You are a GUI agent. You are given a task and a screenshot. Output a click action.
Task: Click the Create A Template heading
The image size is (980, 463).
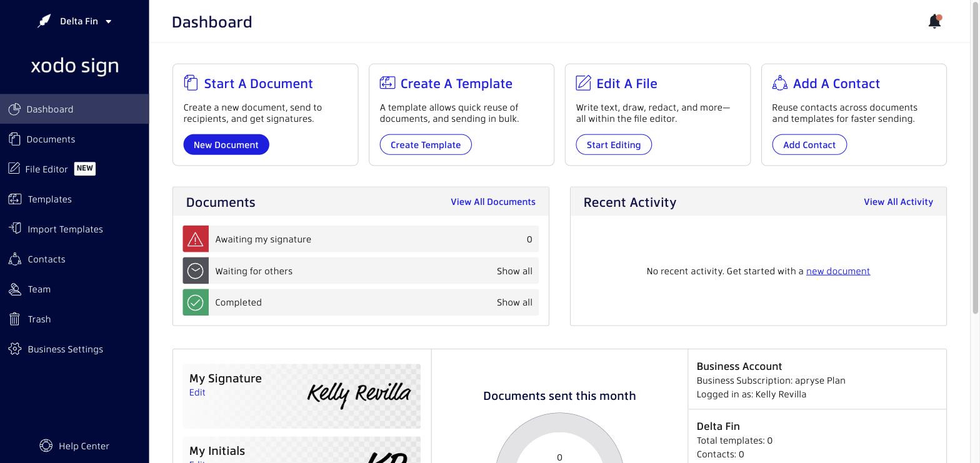(456, 83)
